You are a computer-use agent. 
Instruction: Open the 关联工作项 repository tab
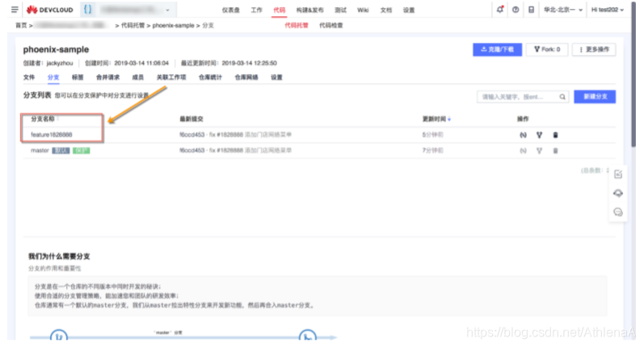click(x=171, y=77)
